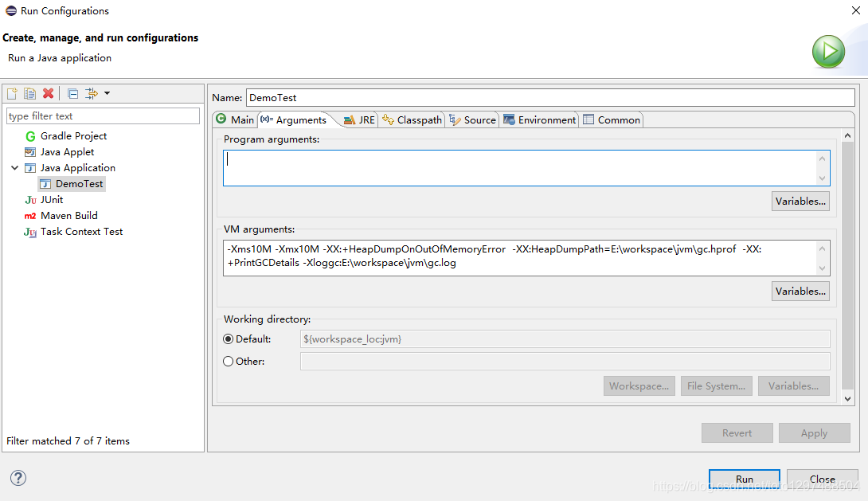Click the Task Context Test icon
Viewport: 868px width, 501px height.
click(x=30, y=232)
